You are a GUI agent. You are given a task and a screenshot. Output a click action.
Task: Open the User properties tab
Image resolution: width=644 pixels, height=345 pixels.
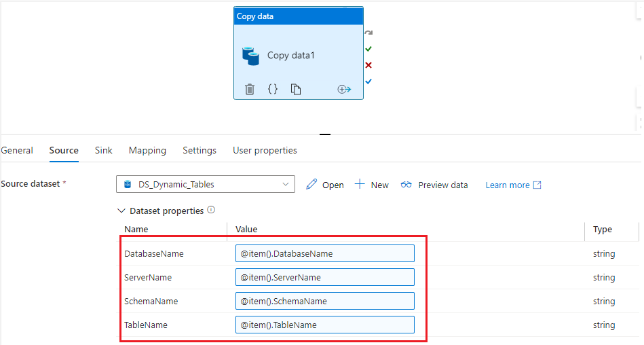pyautogui.click(x=265, y=150)
